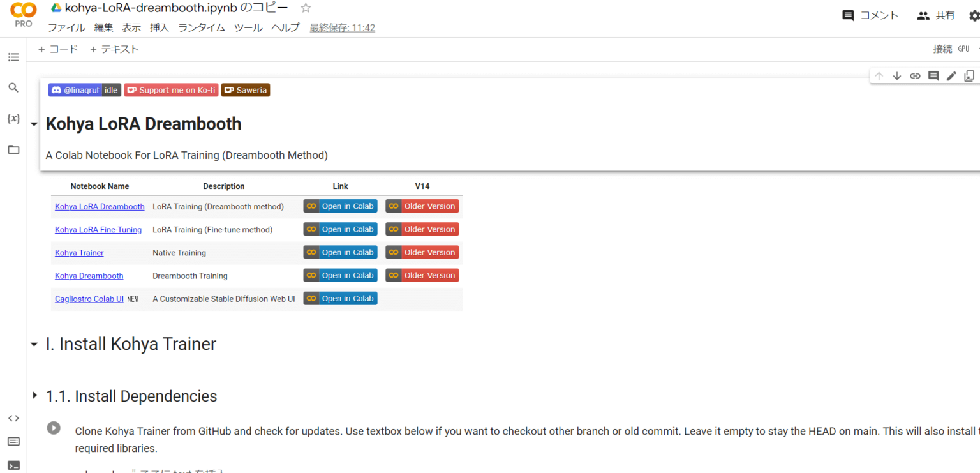980x473 pixels.
Task: Click Older Version badge for Kohya Trainer
Action: point(422,252)
